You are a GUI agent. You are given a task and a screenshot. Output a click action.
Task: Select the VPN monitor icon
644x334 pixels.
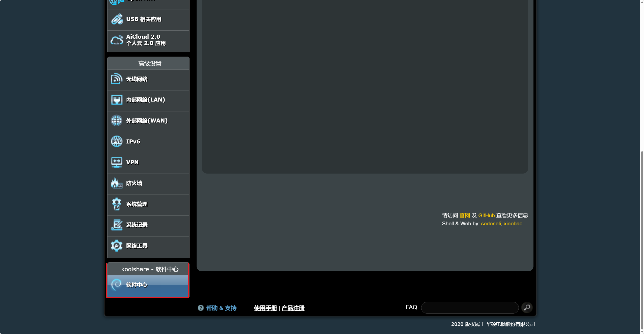pyautogui.click(x=117, y=162)
